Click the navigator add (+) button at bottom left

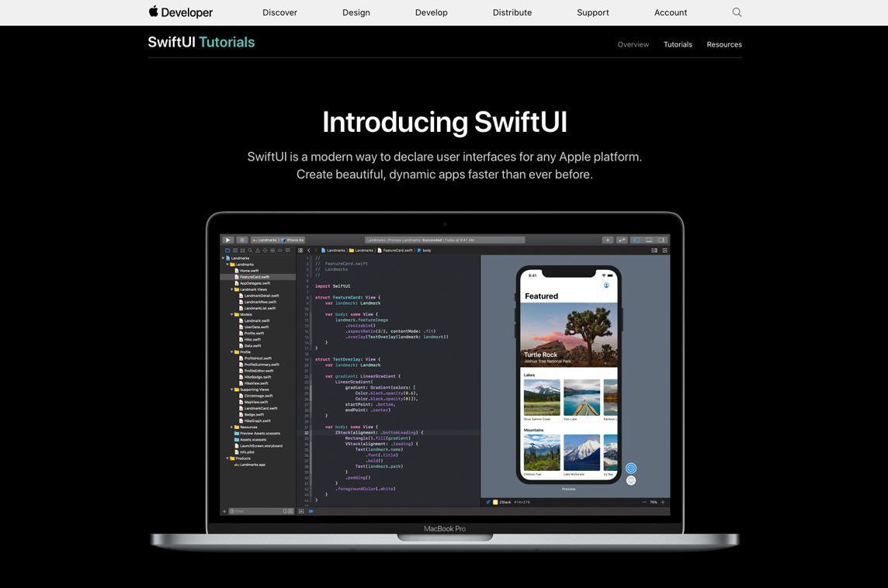click(x=224, y=511)
